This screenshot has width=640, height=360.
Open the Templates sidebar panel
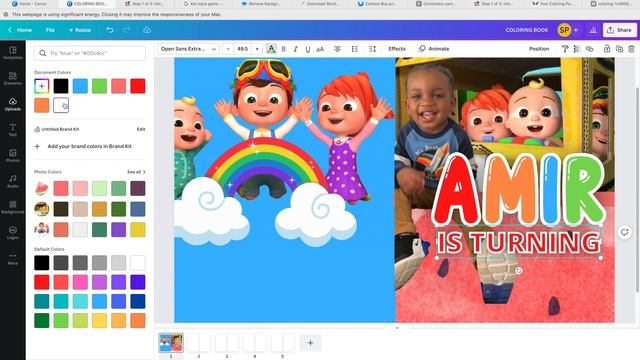click(13, 53)
